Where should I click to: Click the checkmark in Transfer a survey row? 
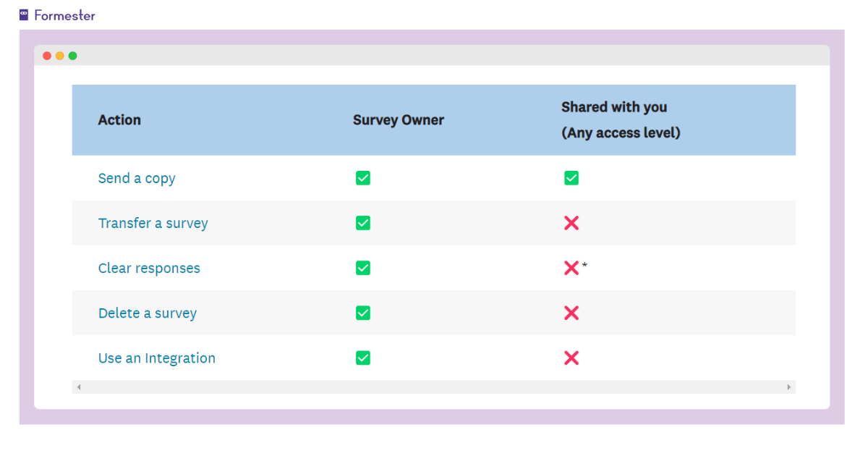[362, 223]
